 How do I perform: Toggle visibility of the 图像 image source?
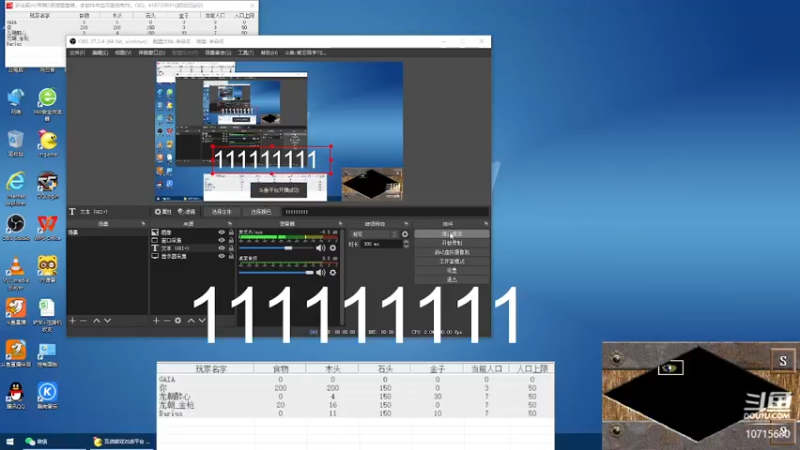click(x=221, y=232)
